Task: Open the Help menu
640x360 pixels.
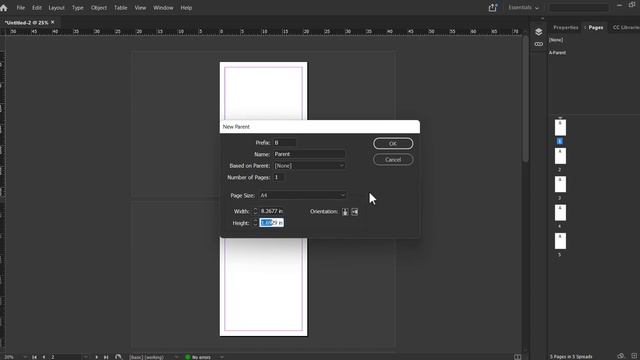Action: tap(186, 8)
